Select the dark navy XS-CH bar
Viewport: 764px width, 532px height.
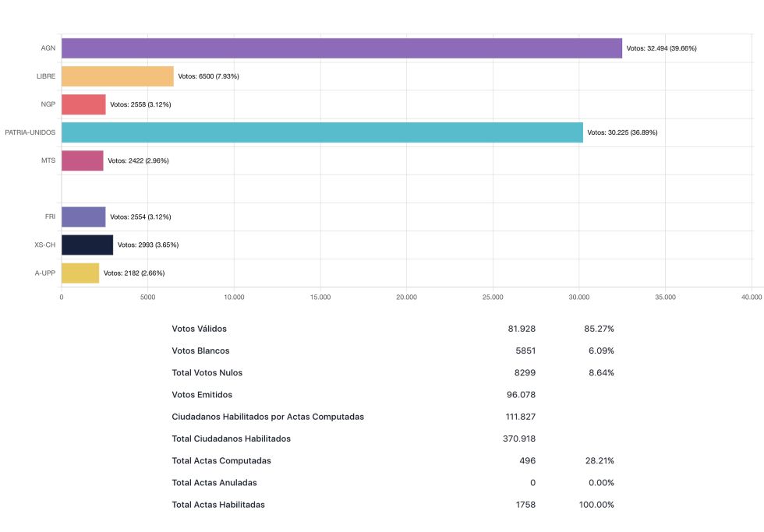pos(87,245)
